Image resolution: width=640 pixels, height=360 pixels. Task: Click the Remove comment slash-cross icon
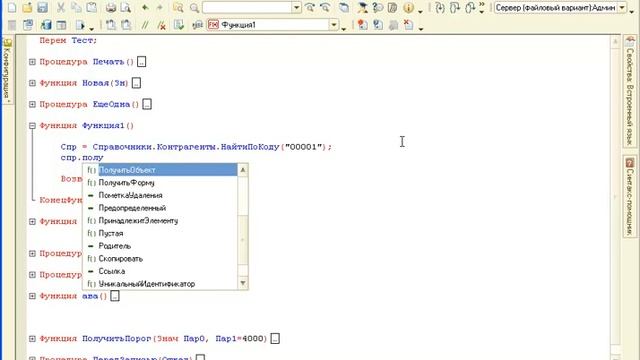[162, 25]
